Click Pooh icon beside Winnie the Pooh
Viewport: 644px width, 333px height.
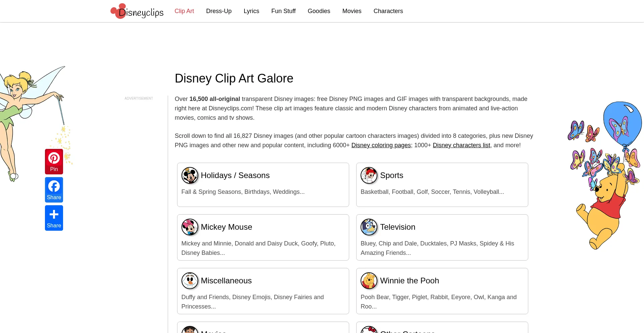tap(369, 281)
